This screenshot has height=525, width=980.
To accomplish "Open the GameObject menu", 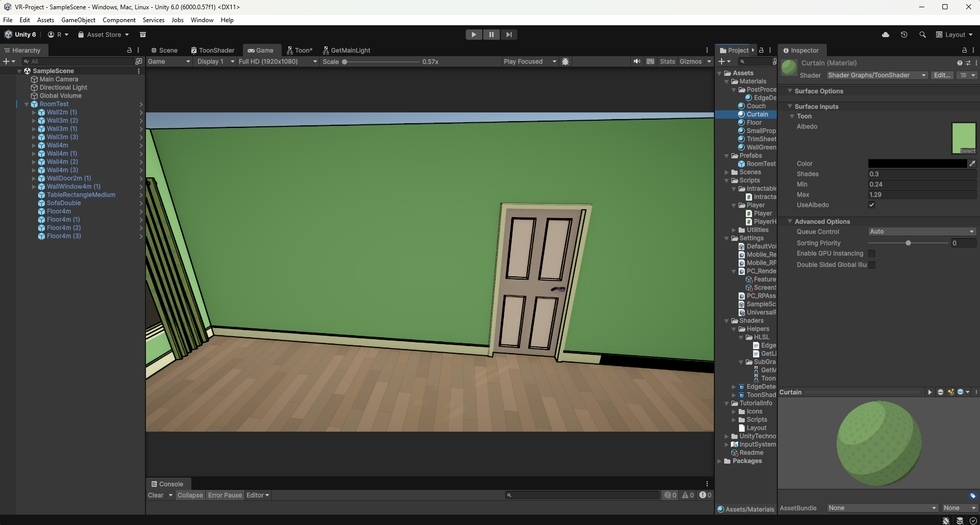I will 78,20.
